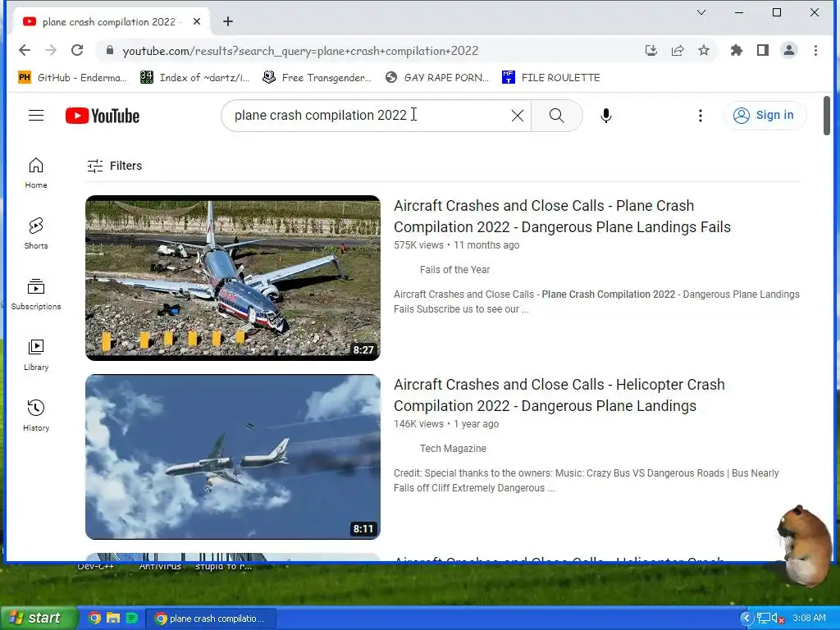This screenshot has height=630, width=840.
Task: Click the 3:08 AM system clock
Action: pos(809,619)
